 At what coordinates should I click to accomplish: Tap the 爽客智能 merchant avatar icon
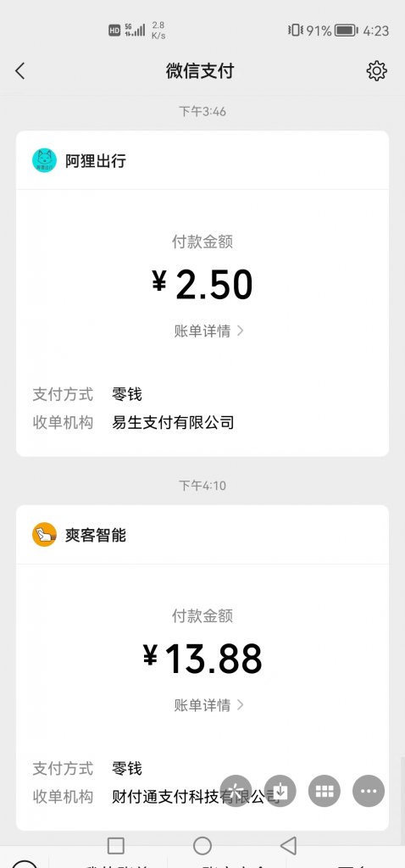point(44,535)
